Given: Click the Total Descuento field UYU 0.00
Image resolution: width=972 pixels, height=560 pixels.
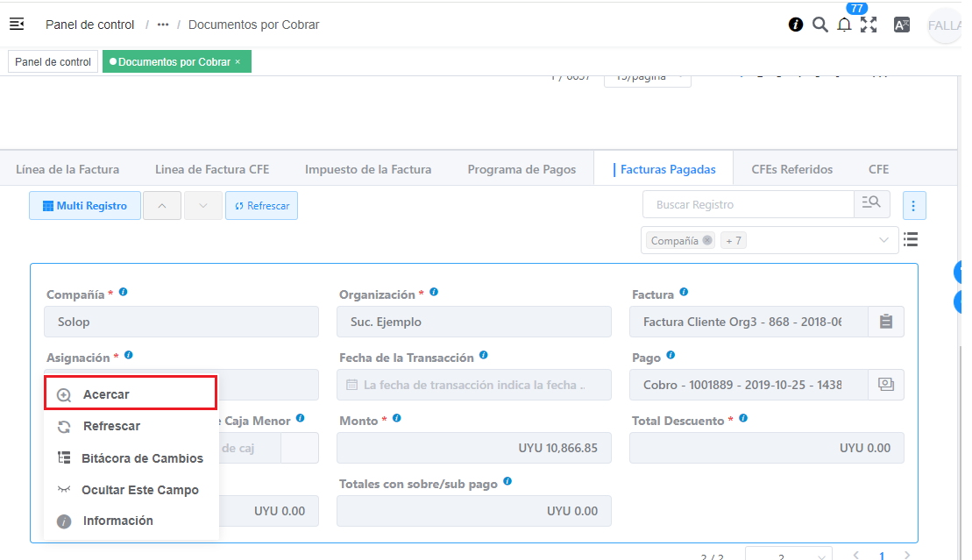Looking at the screenshot, I should 767,449.
